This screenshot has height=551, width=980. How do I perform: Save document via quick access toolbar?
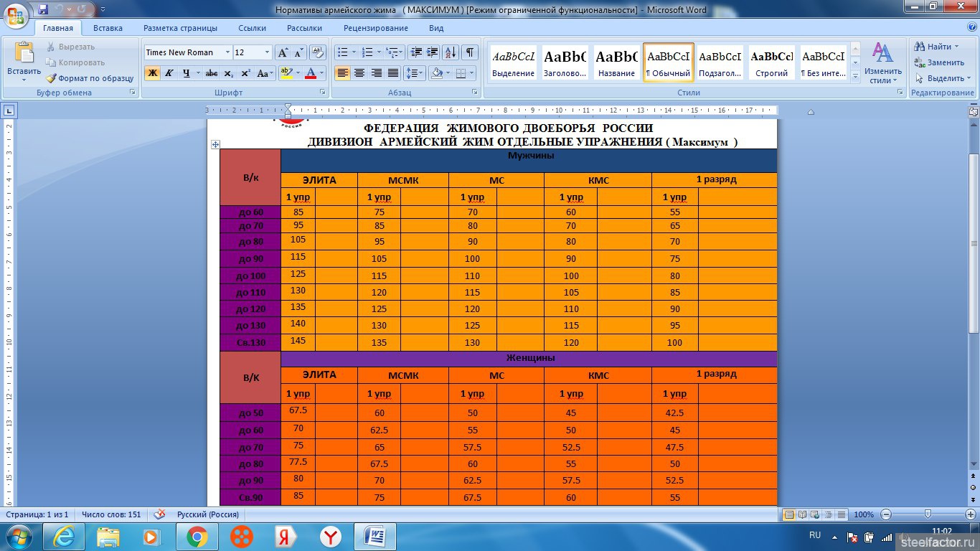(43, 9)
